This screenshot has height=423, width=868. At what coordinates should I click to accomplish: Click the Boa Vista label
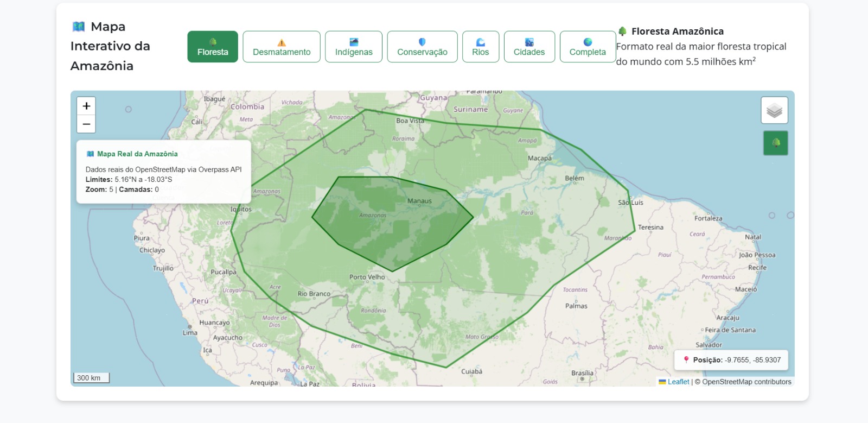pyautogui.click(x=410, y=121)
